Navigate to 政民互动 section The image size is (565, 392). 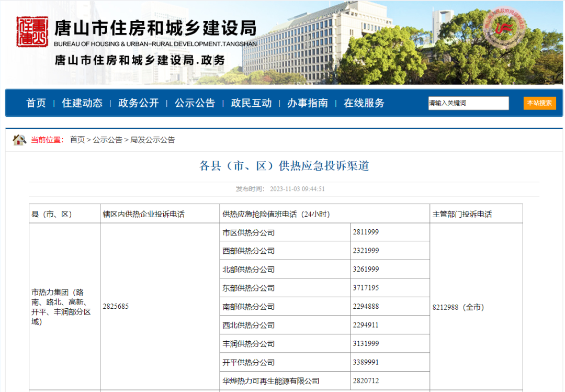pyautogui.click(x=251, y=103)
